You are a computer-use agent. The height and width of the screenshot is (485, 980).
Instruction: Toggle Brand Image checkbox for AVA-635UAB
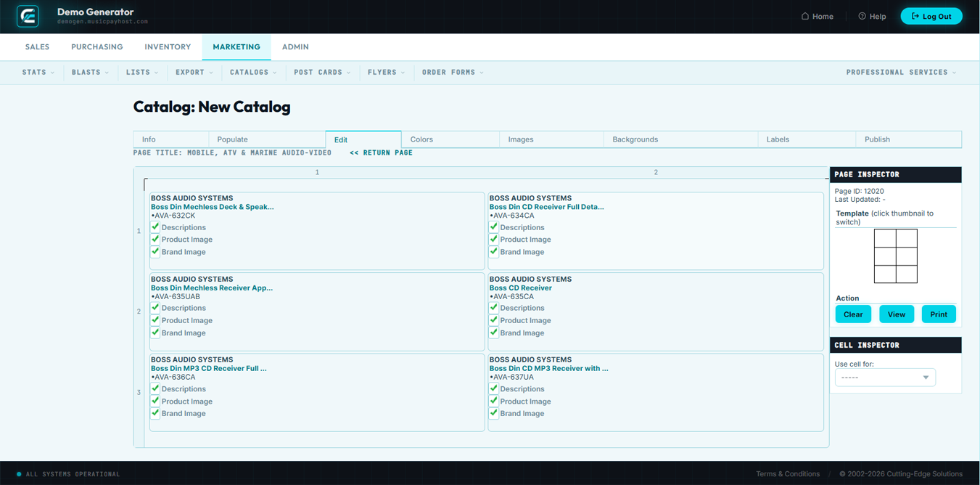(x=155, y=333)
